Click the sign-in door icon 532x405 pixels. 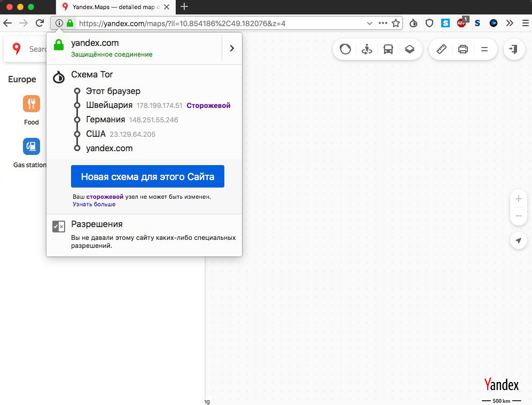(514, 49)
